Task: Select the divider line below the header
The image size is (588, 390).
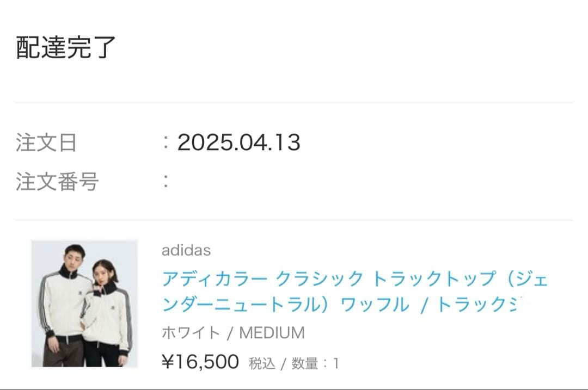Action: [294, 102]
